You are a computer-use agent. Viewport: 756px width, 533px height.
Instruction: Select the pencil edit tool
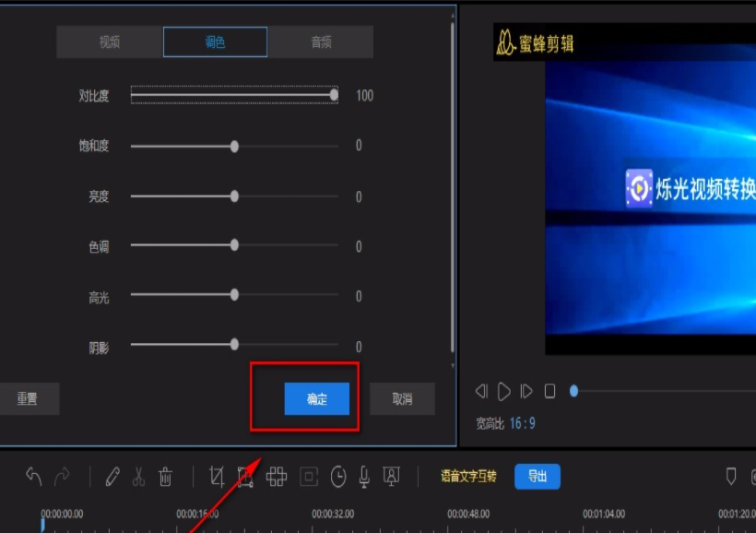tap(112, 477)
